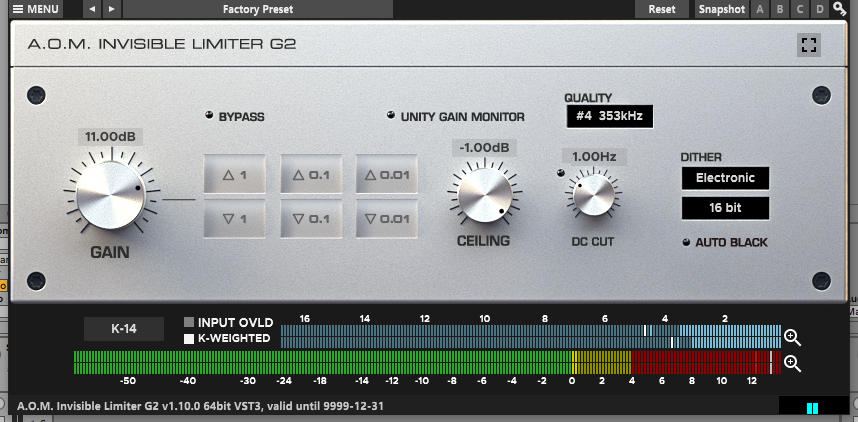Open the Factory Preset selector
The width and height of the screenshot is (858, 422).
coord(258,9)
